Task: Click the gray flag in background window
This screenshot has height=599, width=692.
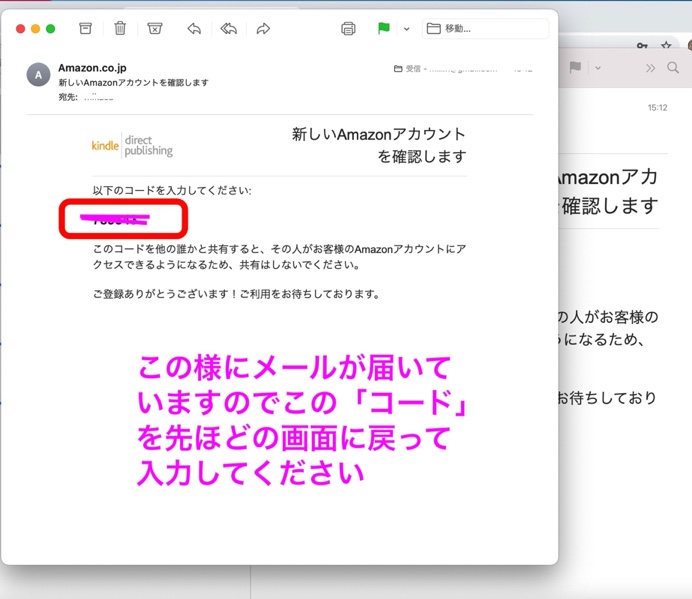Action: 575,67
